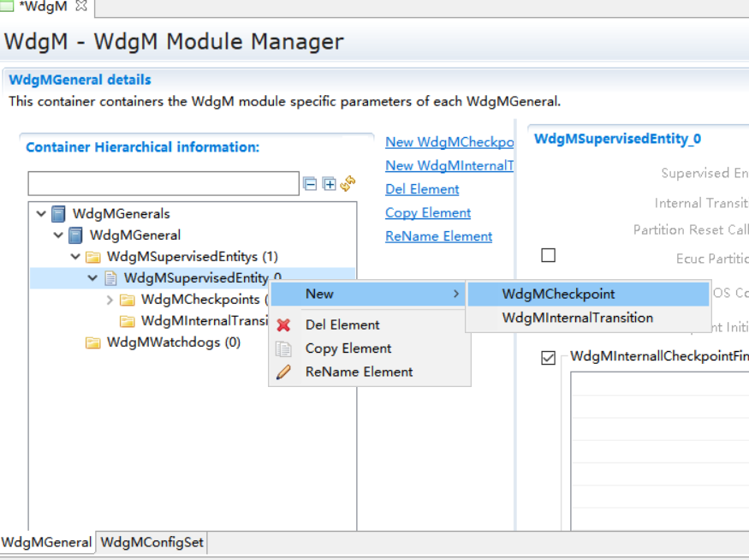Tick the unchecked Ecuc Partition checkbox
The height and width of the screenshot is (560, 749).
coord(549,255)
